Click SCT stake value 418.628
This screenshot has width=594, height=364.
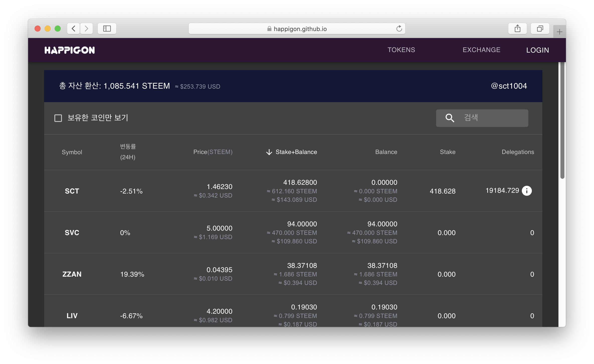[443, 191]
